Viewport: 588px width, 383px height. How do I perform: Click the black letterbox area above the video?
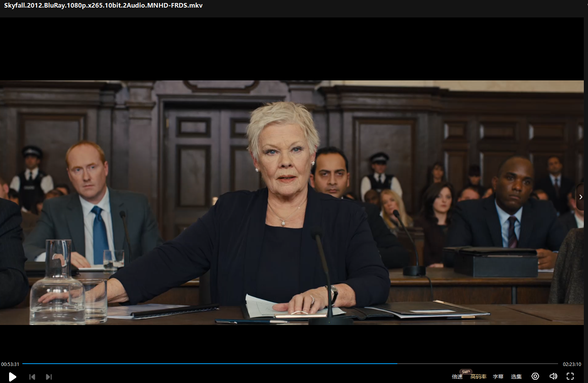pyautogui.click(x=292, y=49)
